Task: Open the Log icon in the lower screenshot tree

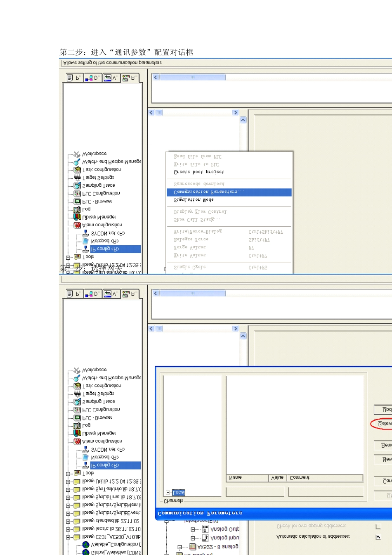Action: coord(77,425)
